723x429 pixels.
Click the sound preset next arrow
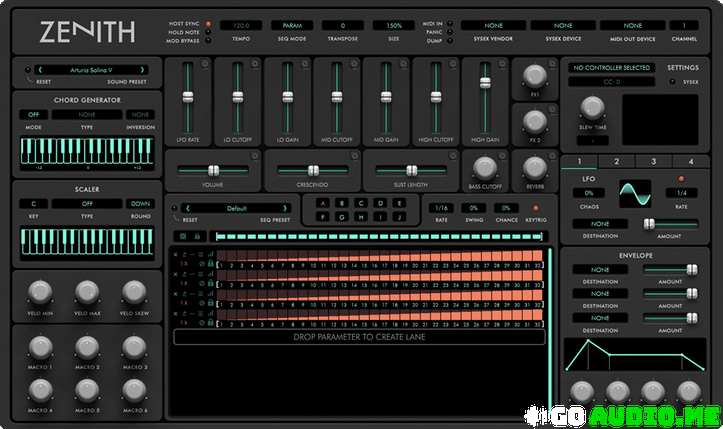click(153, 69)
